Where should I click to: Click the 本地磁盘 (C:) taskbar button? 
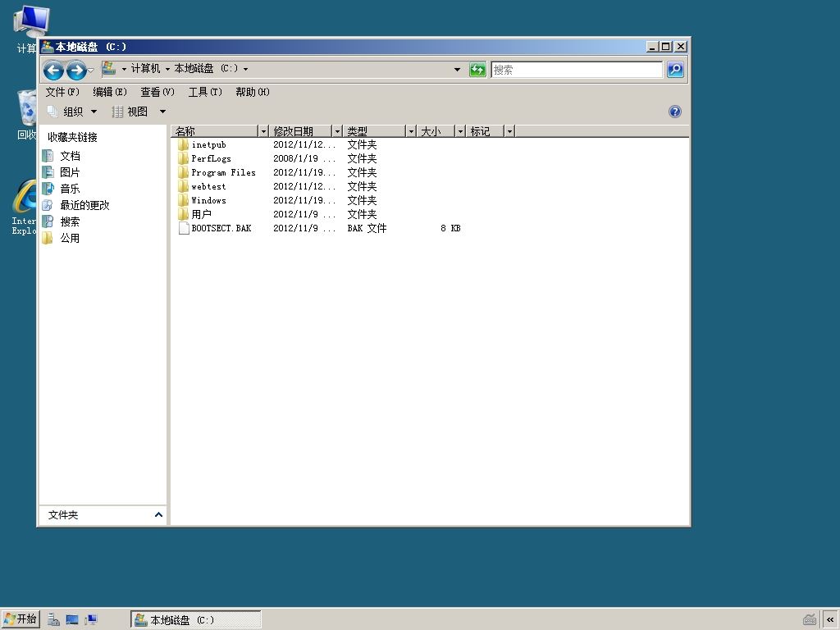coord(195,620)
